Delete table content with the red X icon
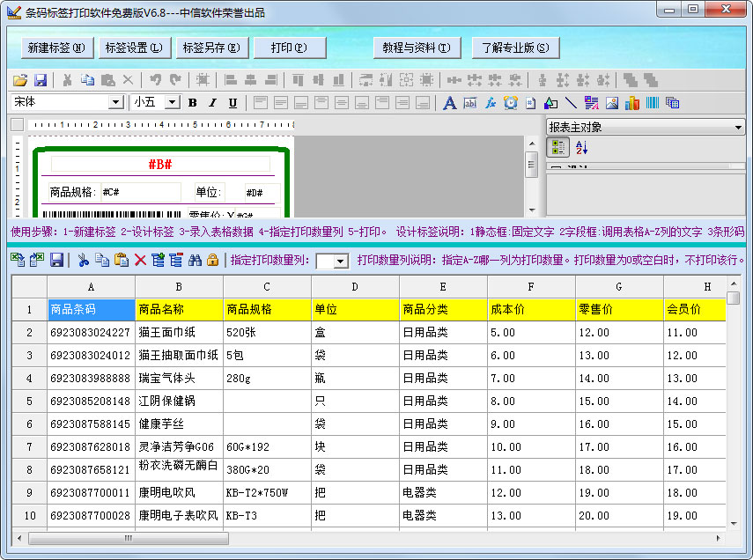Viewport: 753px width, 560px height. pos(140,260)
